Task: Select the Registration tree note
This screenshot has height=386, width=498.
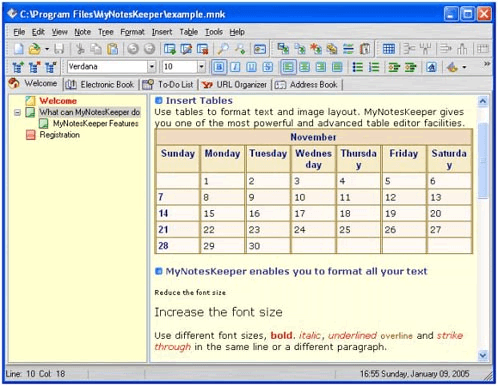Action: [x=60, y=135]
